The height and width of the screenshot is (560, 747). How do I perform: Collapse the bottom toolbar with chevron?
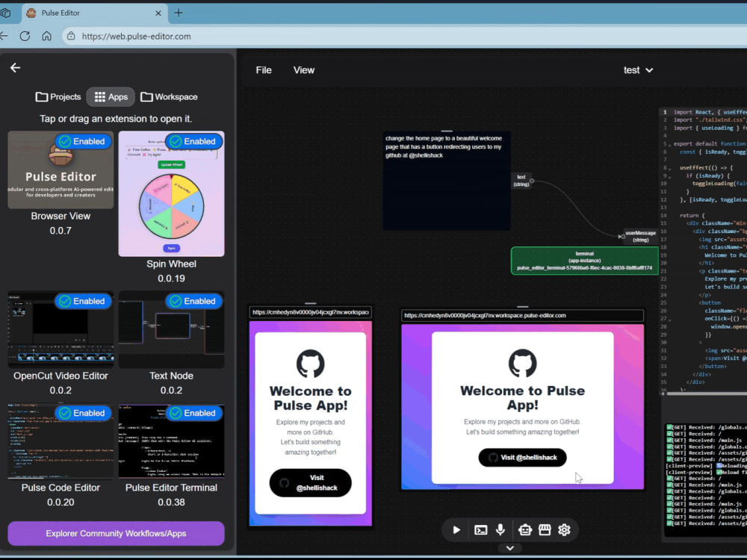tap(509, 548)
